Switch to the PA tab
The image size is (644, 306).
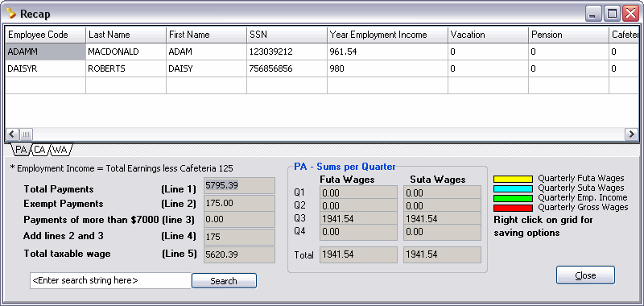(x=21, y=150)
